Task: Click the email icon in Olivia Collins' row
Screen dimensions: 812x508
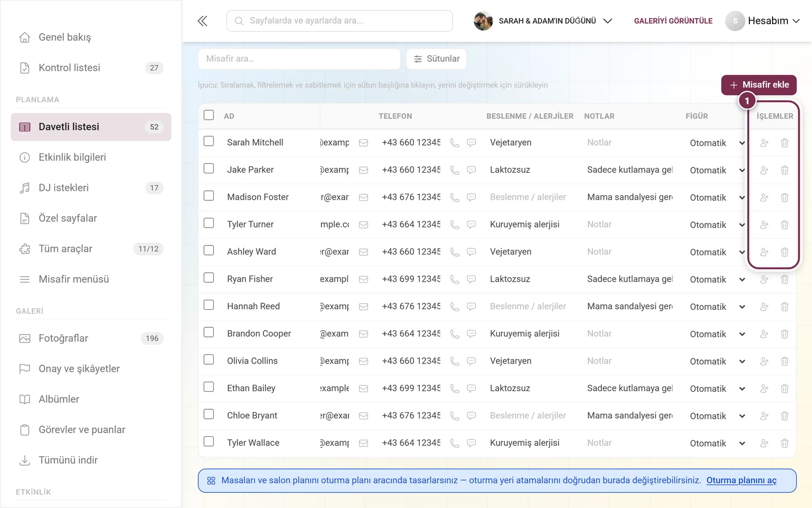Action: point(364,361)
